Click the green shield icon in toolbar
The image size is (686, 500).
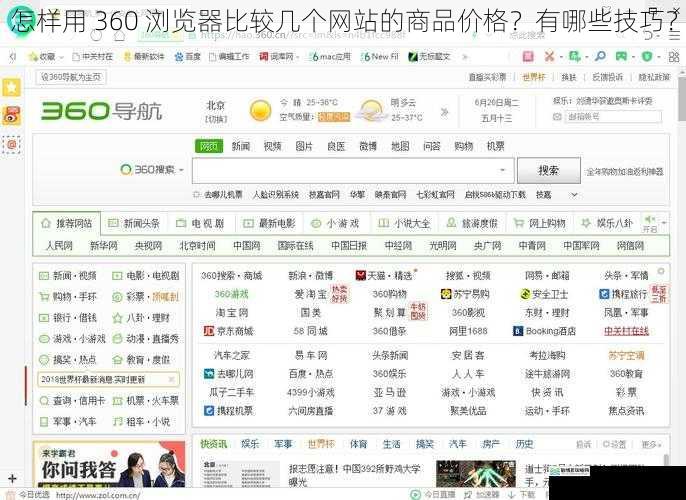point(647,56)
